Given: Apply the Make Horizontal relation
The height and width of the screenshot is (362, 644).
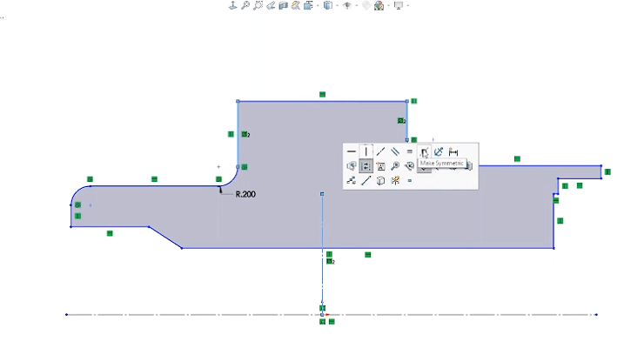Looking at the screenshot, I should click(x=352, y=151).
